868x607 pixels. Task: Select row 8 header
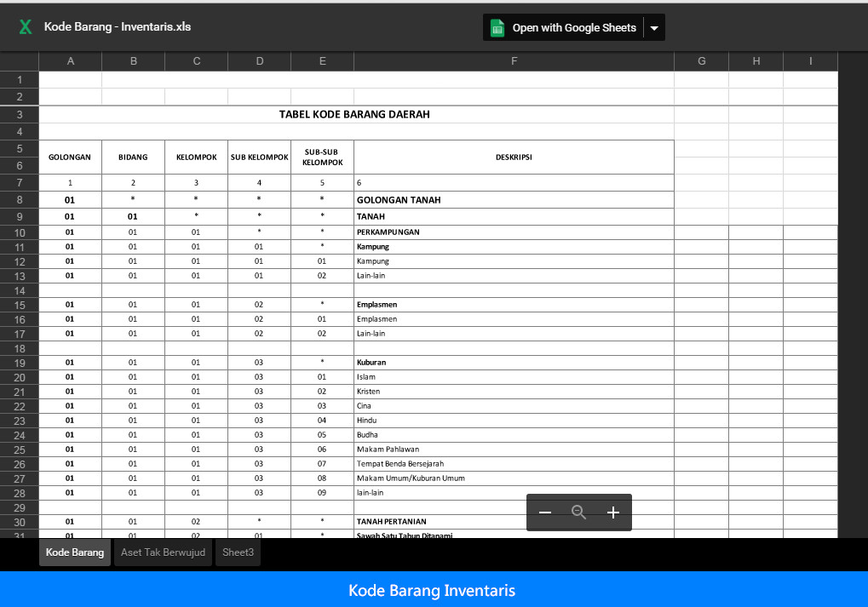(20, 200)
